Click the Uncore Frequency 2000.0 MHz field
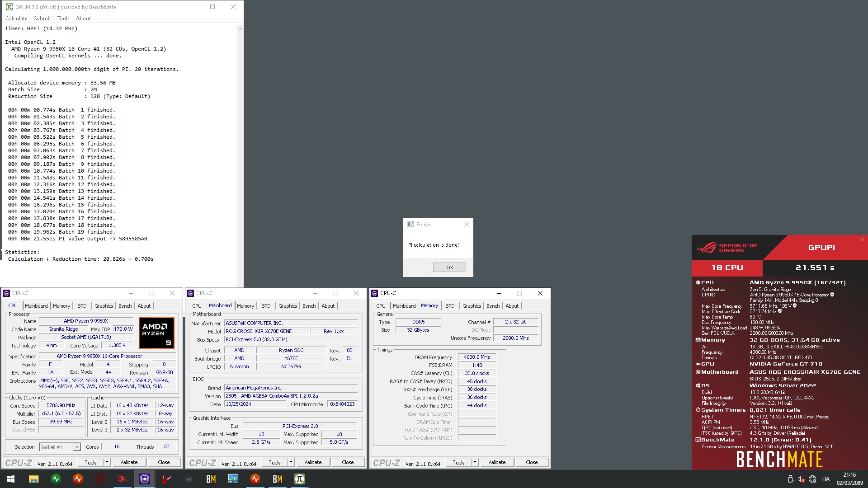The height and width of the screenshot is (488, 868). tap(515, 338)
